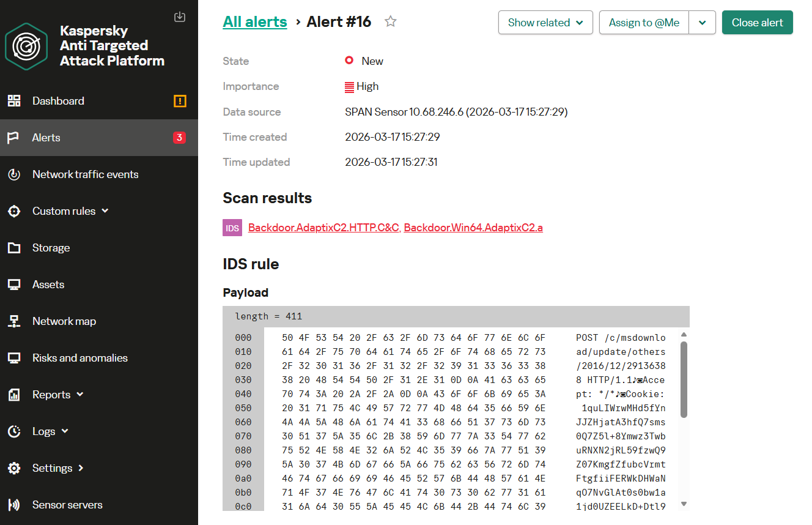Click the Alerts flag icon

(x=13, y=138)
